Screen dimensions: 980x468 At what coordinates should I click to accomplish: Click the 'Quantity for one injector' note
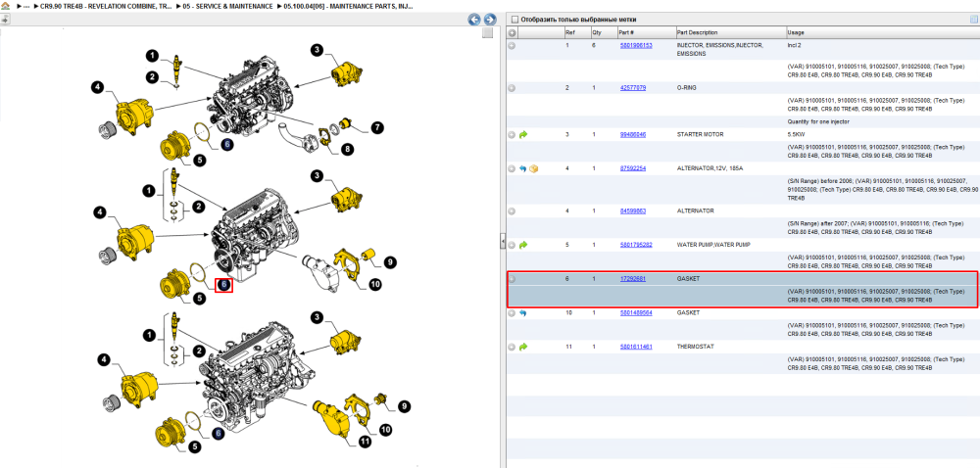(x=818, y=121)
